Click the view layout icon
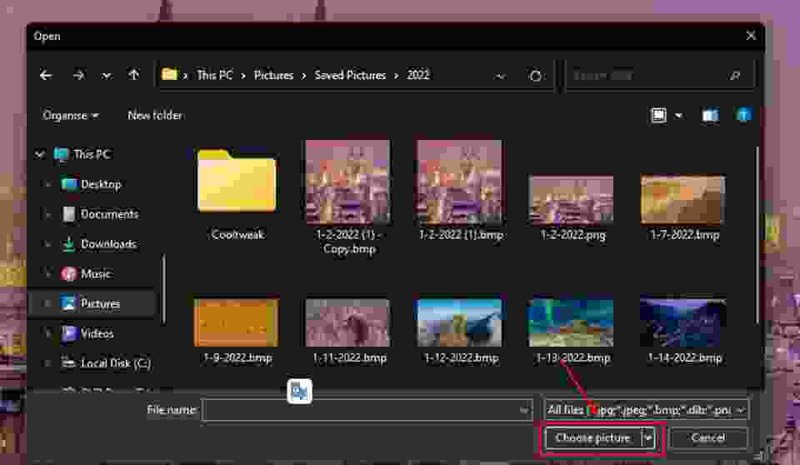The height and width of the screenshot is (465, 800). tap(658, 115)
